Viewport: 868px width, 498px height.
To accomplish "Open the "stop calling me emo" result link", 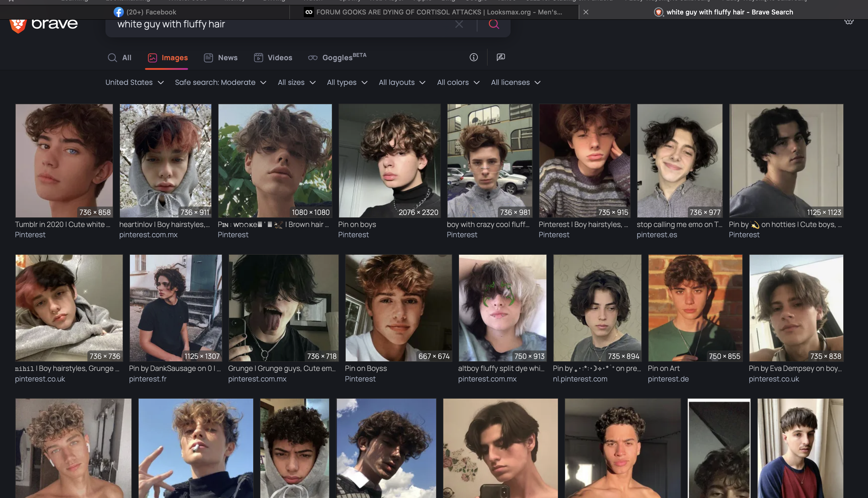I will click(679, 224).
